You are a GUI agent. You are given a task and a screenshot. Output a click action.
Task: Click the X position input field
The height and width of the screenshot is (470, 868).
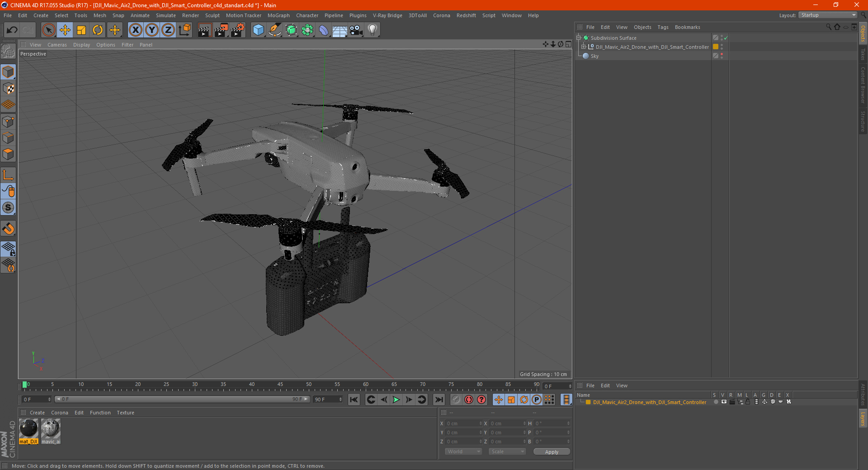(464, 423)
